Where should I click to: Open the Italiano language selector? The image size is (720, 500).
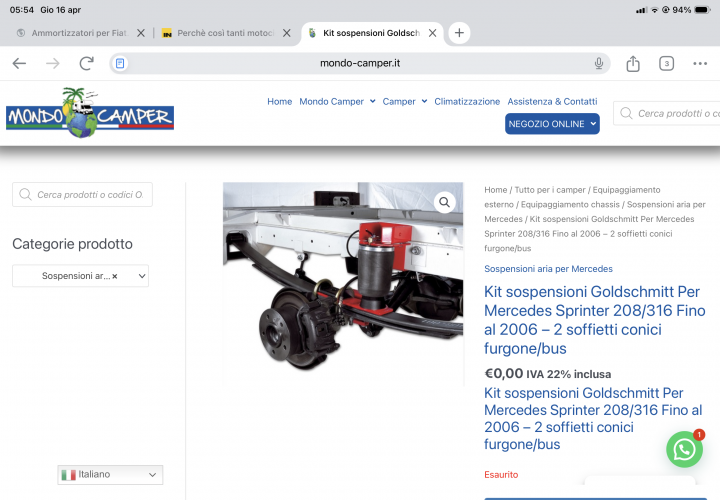tap(110, 475)
